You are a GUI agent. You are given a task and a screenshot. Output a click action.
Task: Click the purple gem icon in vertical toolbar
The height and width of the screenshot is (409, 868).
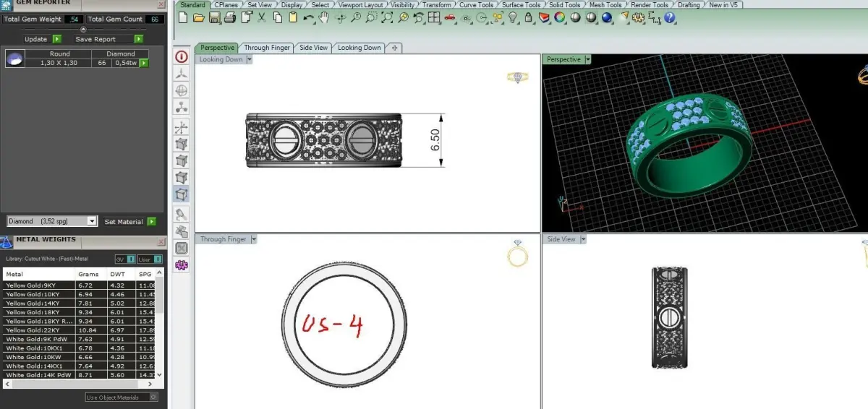(182, 265)
